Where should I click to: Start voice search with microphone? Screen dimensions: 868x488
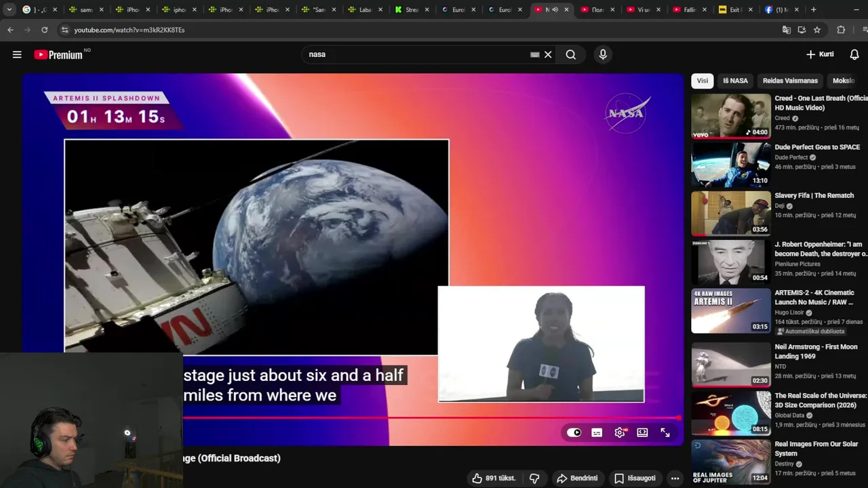pos(603,54)
